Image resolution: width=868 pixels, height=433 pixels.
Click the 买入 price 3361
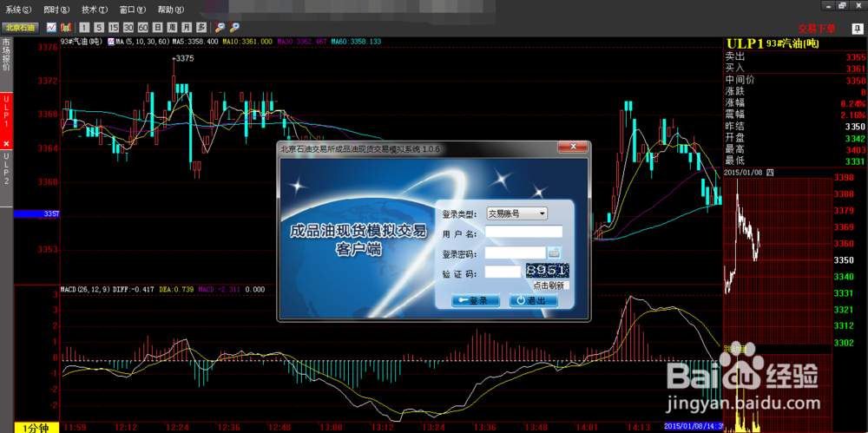tap(855, 69)
